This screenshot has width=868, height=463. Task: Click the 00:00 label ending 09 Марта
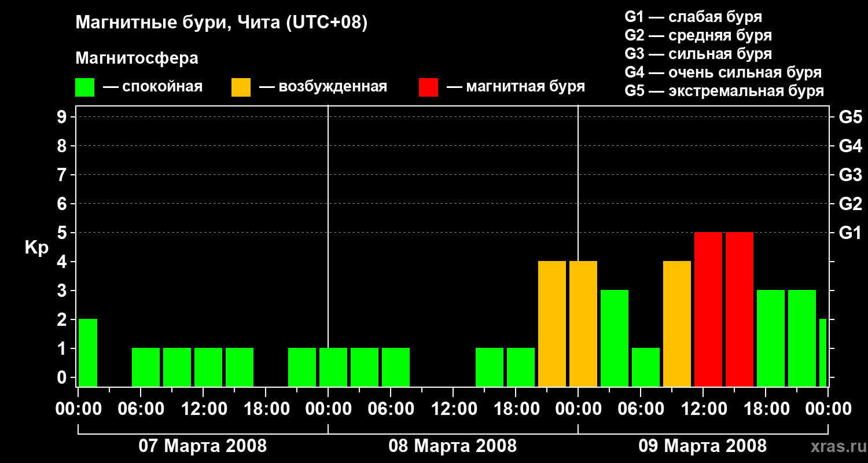coord(828,409)
